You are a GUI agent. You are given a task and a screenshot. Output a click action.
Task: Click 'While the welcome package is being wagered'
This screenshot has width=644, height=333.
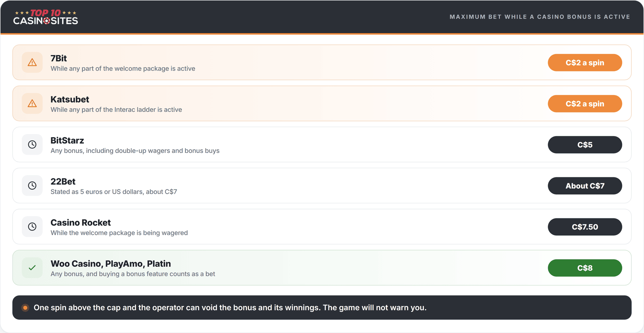coord(119,233)
